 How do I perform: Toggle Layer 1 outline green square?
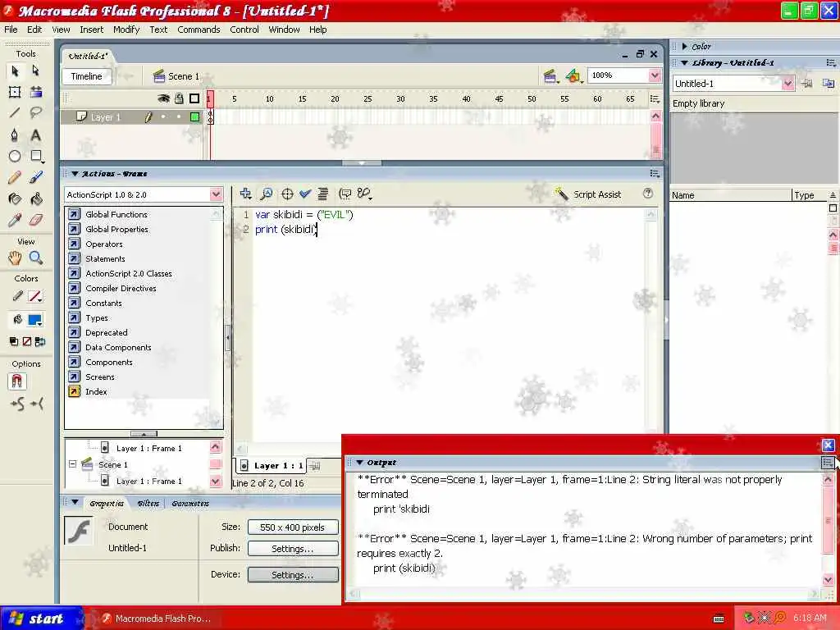pos(195,116)
